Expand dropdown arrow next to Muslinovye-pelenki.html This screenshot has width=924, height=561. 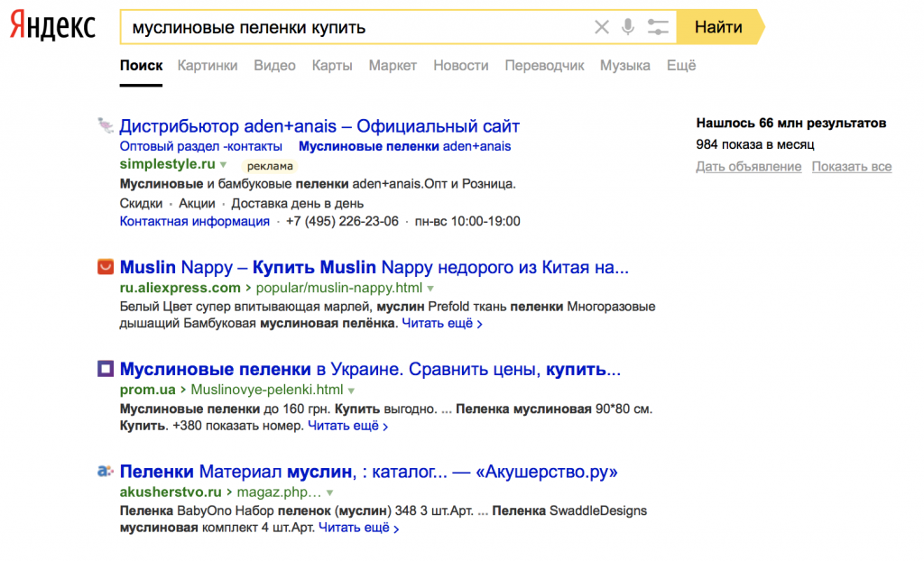(x=352, y=391)
